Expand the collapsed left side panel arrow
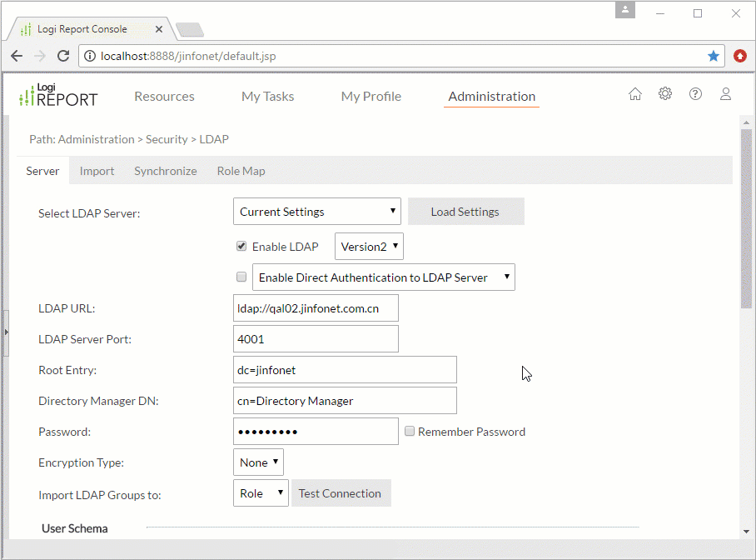This screenshot has width=756, height=560. (x=7, y=330)
